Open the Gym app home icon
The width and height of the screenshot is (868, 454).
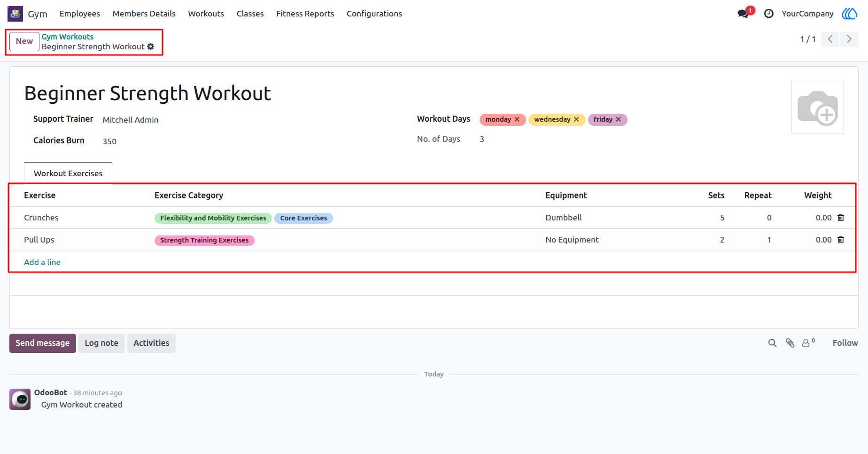15,14
